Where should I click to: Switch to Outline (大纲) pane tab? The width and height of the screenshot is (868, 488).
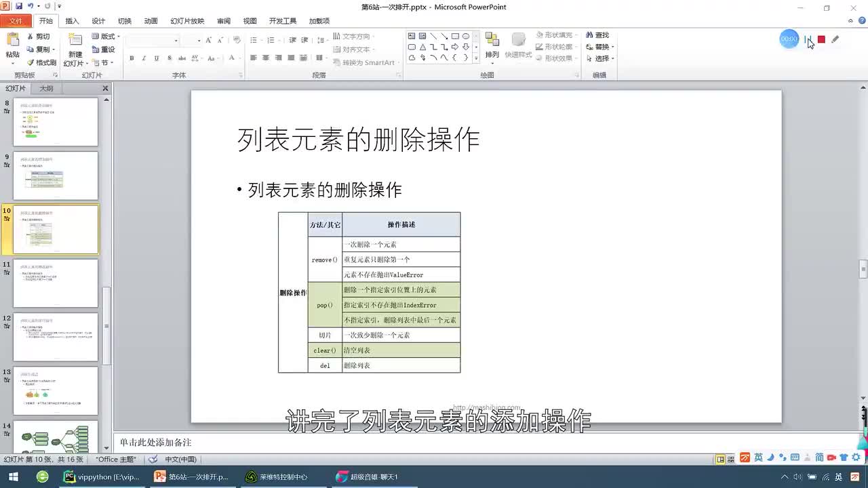[46, 89]
